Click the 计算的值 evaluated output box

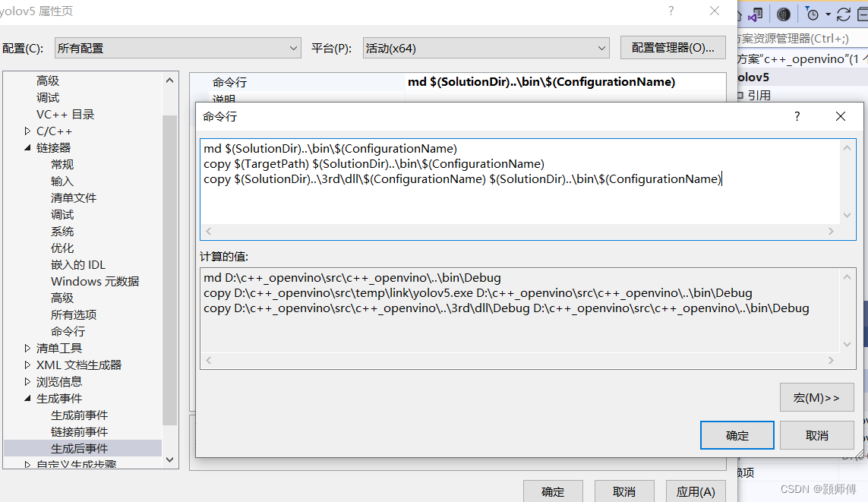pyautogui.click(x=520, y=311)
